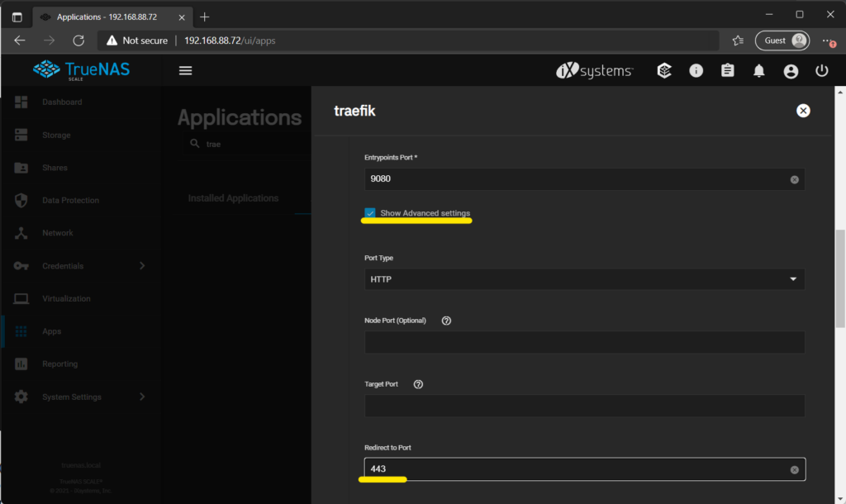Open the Port Type dropdown
Image resolution: width=846 pixels, height=504 pixels.
tap(584, 279)
